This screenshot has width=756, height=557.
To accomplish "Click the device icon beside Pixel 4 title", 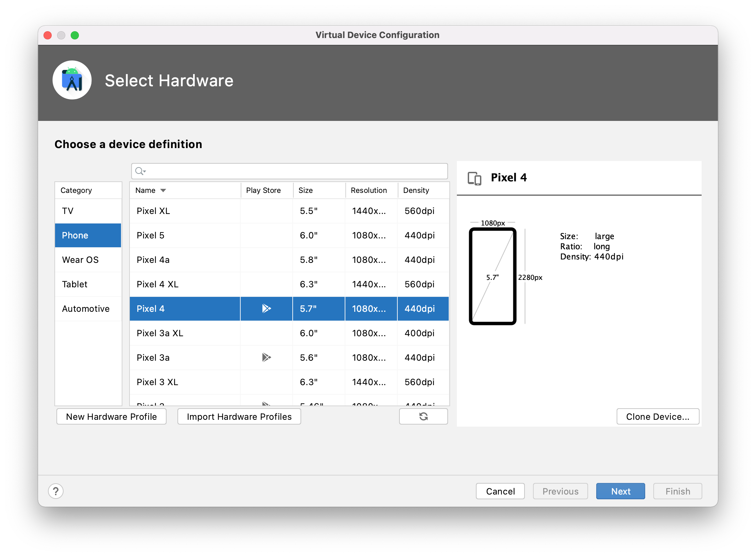I will [475, 178].
